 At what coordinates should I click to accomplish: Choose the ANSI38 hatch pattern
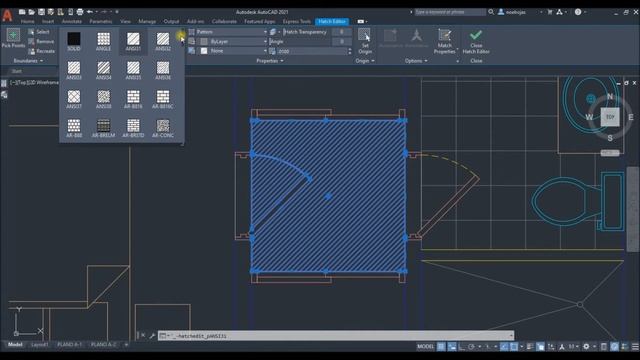tap(104, 97)
